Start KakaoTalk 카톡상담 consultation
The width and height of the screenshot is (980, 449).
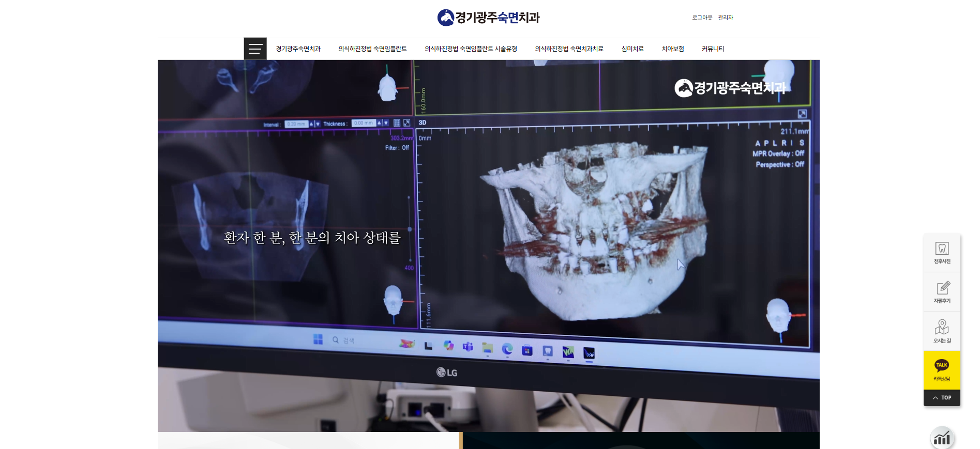(942, 370)
